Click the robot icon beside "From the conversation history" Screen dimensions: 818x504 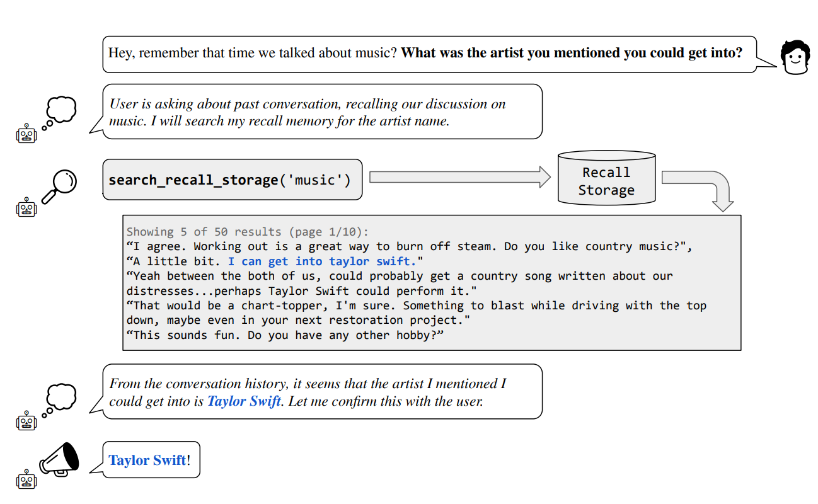click(x=26, y=421)
